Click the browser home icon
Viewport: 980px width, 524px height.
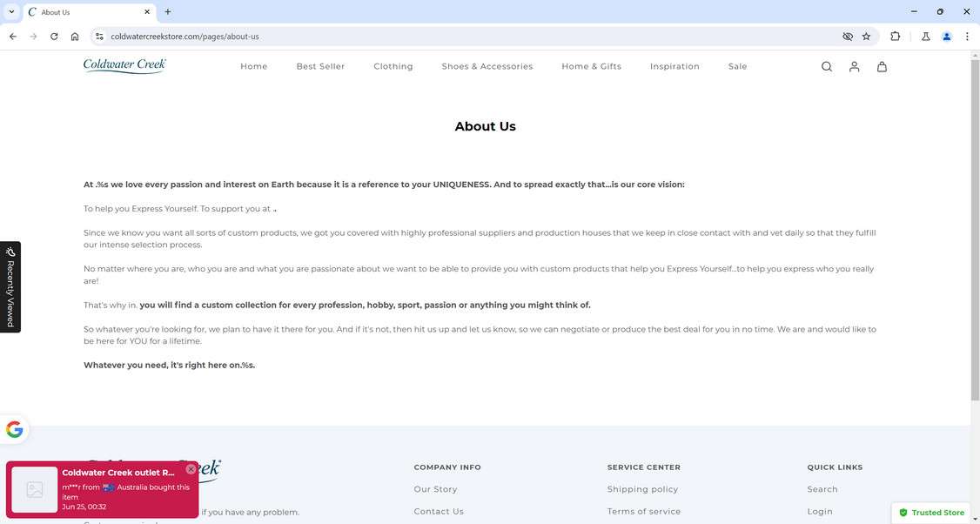click(x=75, y=37)
